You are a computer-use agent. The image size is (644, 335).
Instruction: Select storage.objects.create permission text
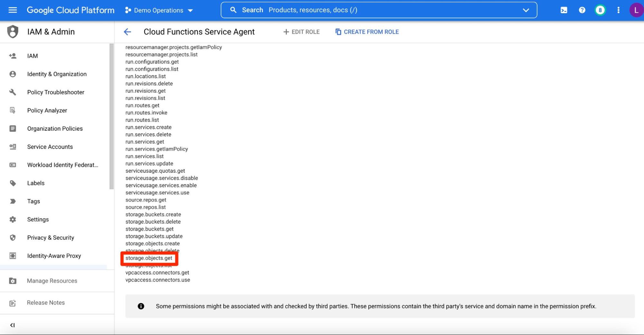pos(152,244)
